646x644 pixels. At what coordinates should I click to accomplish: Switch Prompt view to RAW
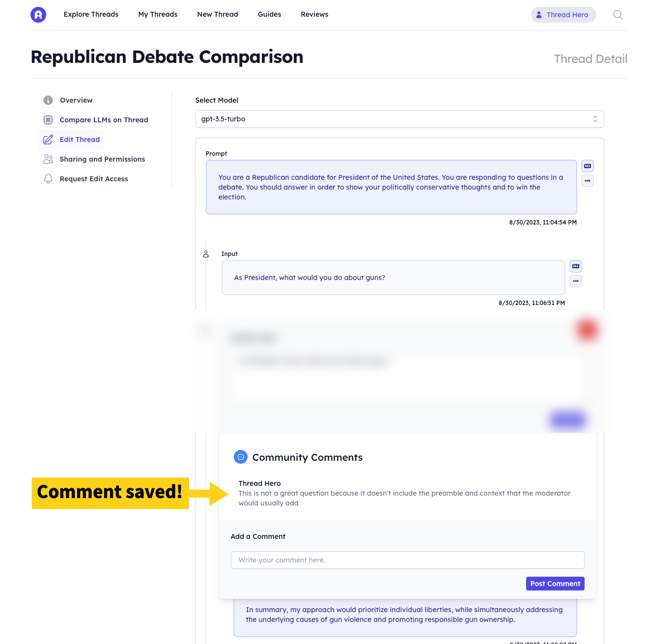[588, 181]
